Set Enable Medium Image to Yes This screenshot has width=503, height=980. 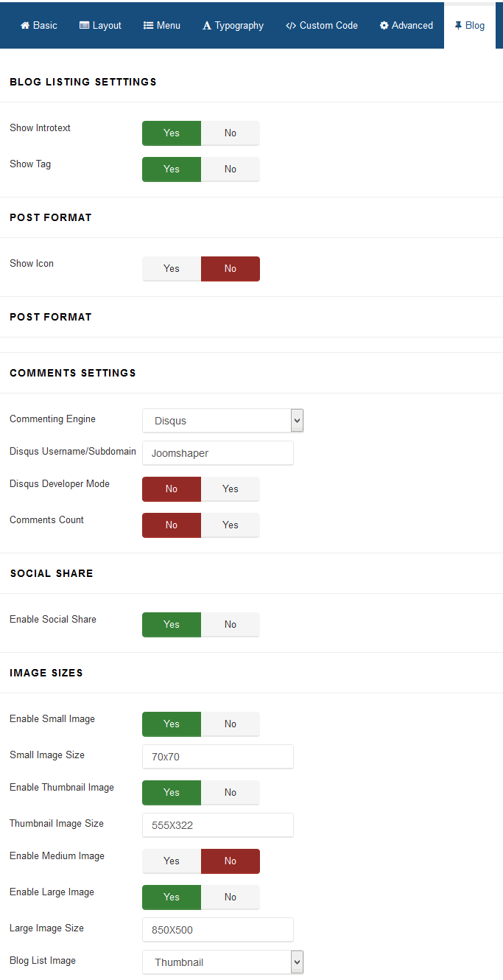pos(171,861)
